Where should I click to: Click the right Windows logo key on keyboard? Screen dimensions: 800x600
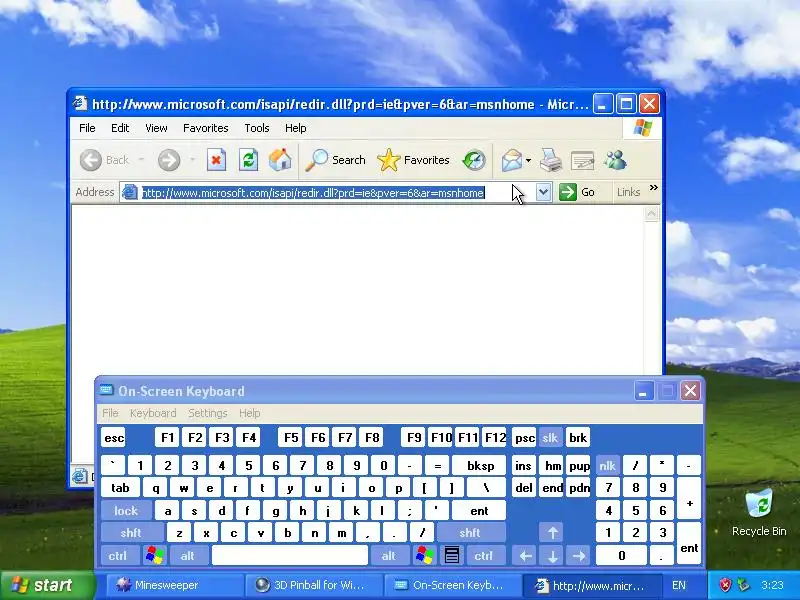[425, 556]
